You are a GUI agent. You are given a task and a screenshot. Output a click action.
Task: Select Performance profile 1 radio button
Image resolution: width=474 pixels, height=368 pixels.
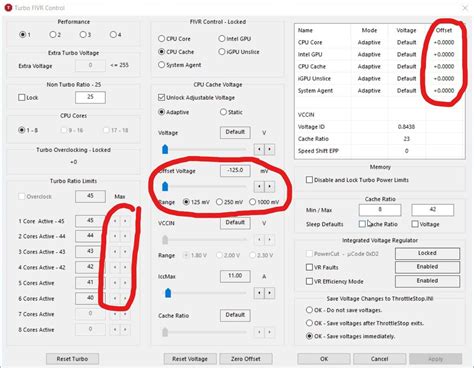pyautogui.click(x=23, y=34)
